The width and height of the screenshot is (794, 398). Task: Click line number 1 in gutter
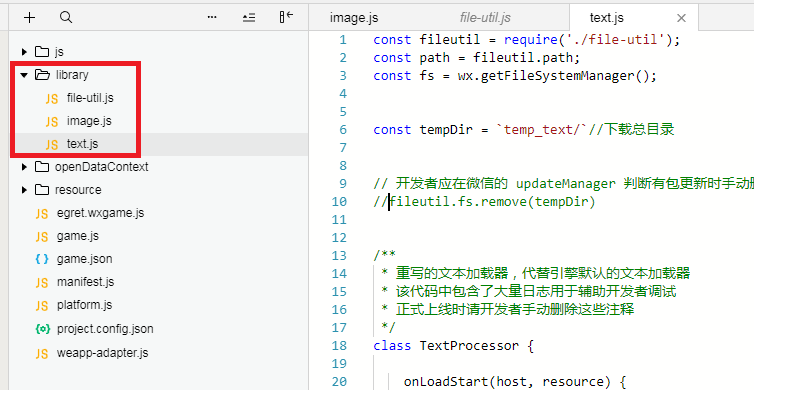(x=343, y=40)
